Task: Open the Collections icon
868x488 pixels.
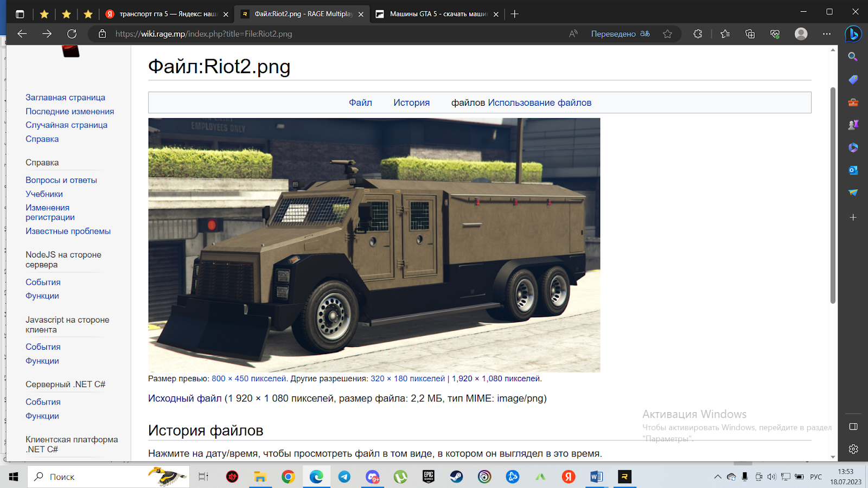Action: (750, 34)
